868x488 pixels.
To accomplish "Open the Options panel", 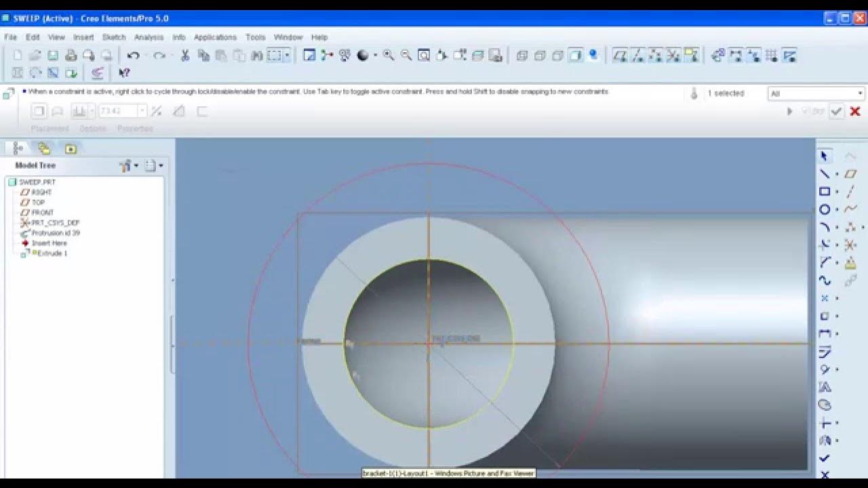I will pos(93,128).
